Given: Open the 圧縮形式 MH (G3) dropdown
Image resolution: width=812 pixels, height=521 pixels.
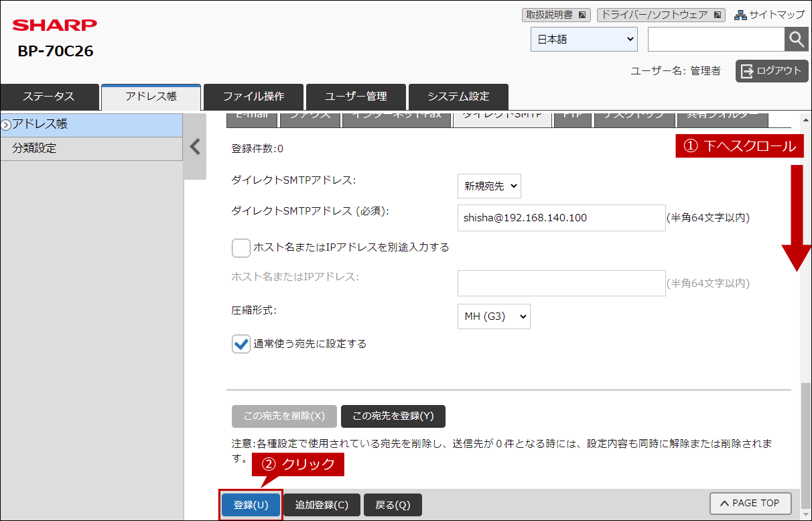Looking at the screenshot, I should tap(494, 316).
